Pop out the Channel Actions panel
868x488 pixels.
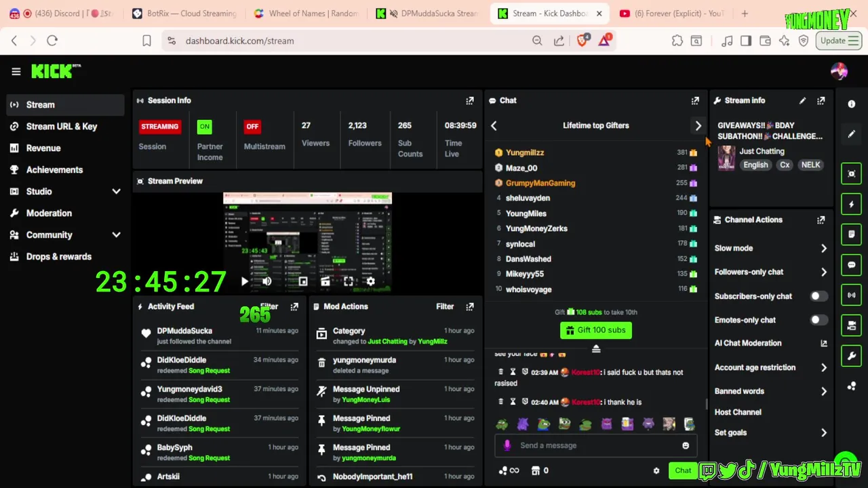[821, 220]
